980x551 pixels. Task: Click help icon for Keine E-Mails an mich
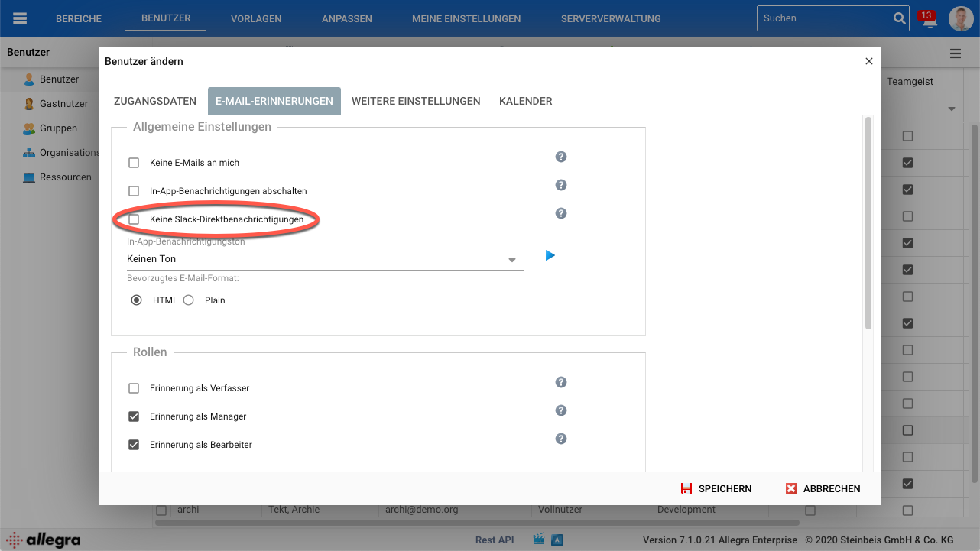560,157
